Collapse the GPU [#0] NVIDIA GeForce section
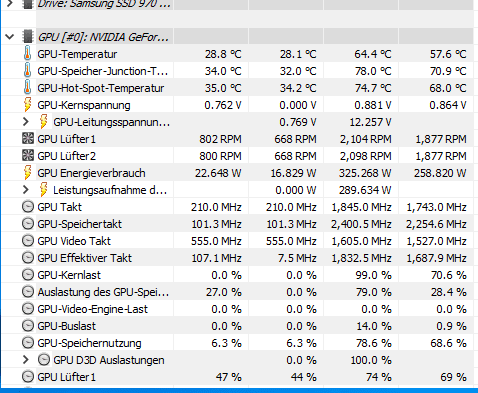The height and width of the screenshot is (393, 478). point(10,37)
